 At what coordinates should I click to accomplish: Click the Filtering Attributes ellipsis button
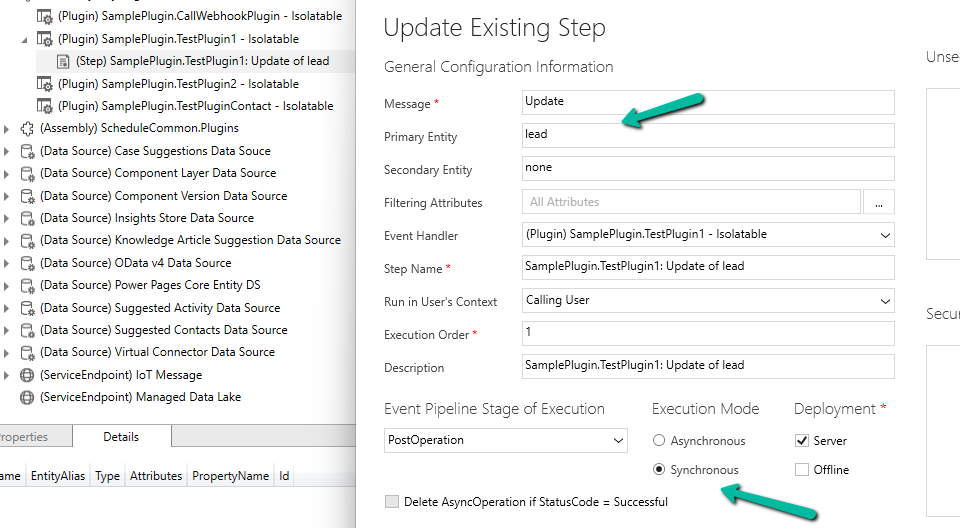(x=878, y=203)
